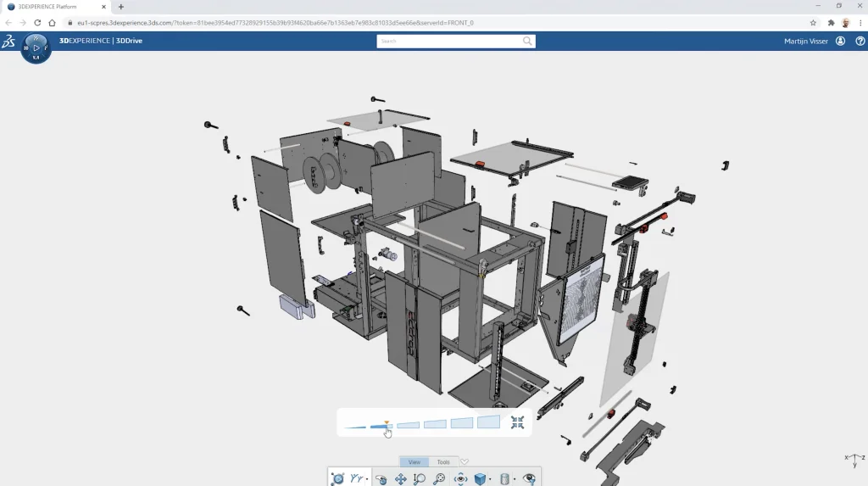Click the site lock icon in address bar

pyautogui.click(x=70, y=23)
